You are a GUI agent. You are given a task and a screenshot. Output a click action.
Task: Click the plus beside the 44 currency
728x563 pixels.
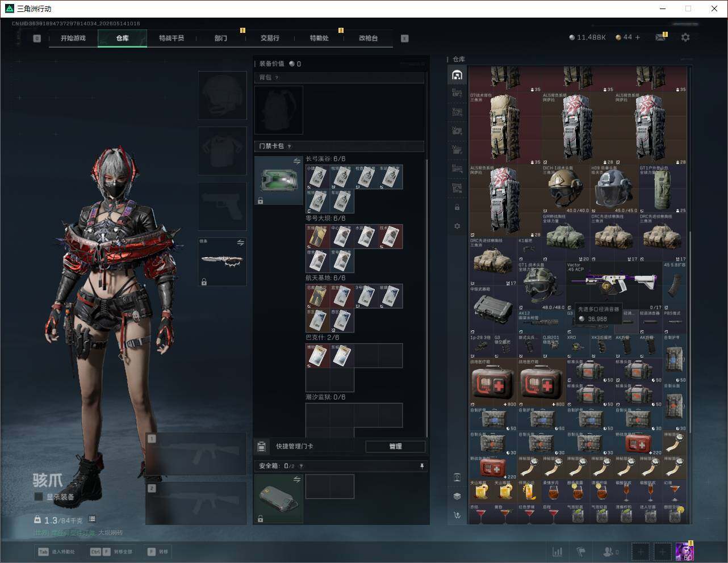click(x=638, y=37)
